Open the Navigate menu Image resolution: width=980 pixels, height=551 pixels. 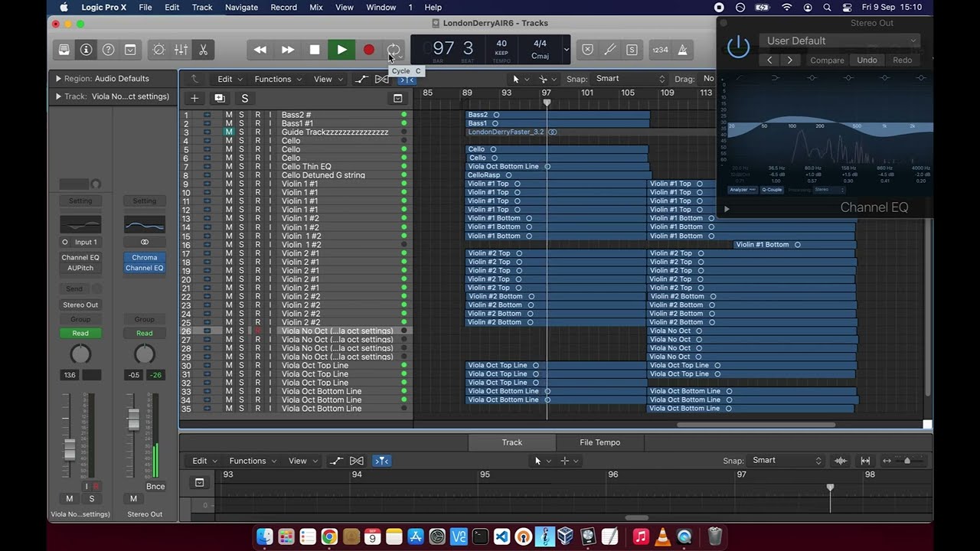point(241,7)
